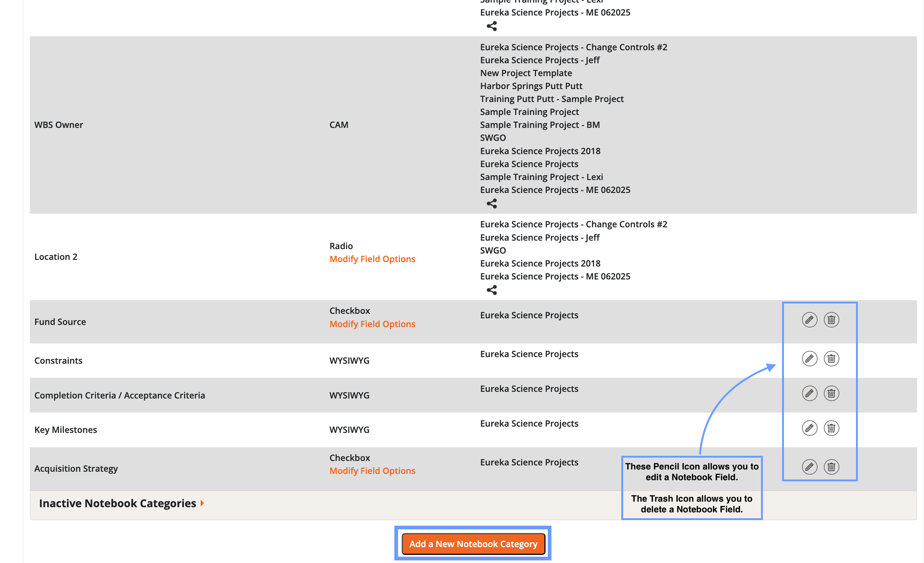The height and width of the screenshot is (563, 924).
Task: Click pencil icon for Acquisition Strategy
Action: (x=809, y=467)
